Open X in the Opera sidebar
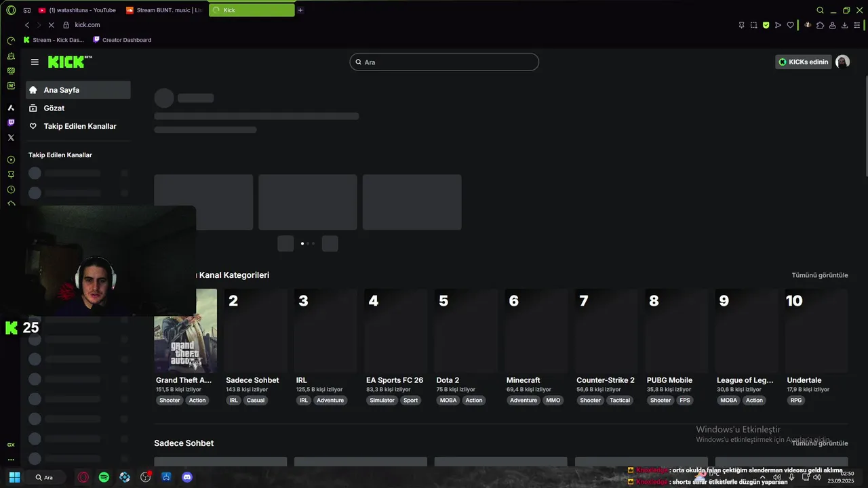Image resolution: width=868 pixels, height=488 pixels. [x=11, y=138]
